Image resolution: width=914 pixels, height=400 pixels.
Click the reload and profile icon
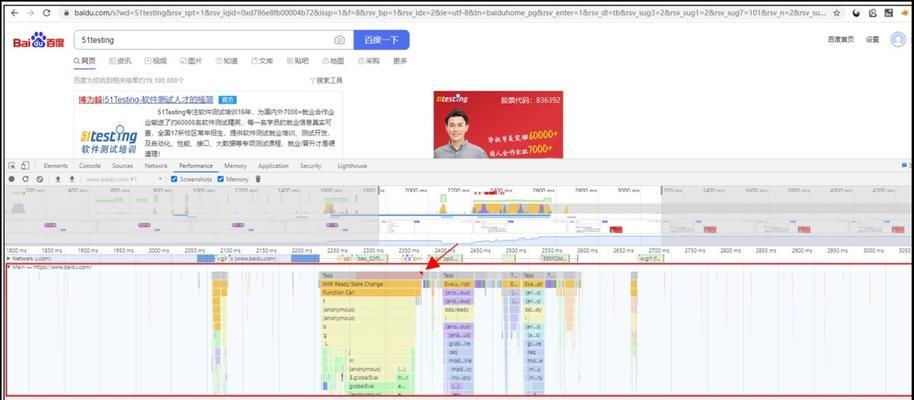click(26, 179)
